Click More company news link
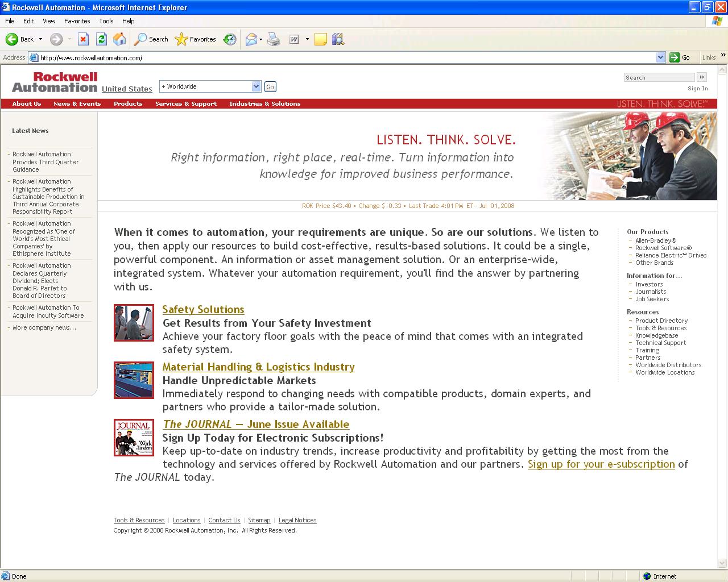This screenshot has height=582, width=728. pyautogui.click(x=44, y=327)
